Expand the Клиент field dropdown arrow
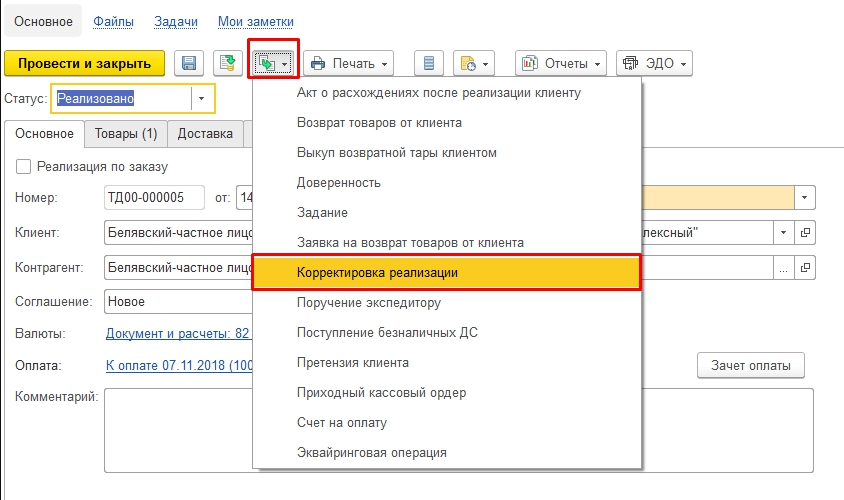844x500 pixels. [x=782, y=233]
